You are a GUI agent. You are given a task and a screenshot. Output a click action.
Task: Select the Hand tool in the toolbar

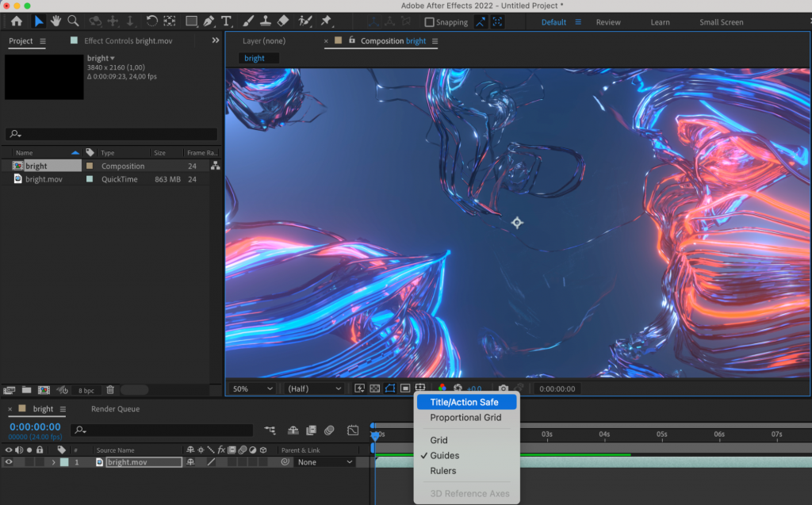click(x=56, y=21)
